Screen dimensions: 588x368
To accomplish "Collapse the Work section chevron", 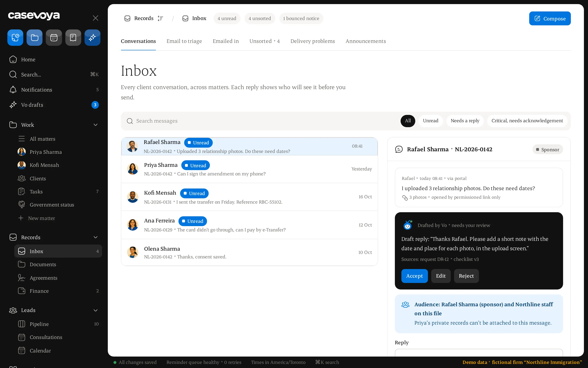I will click(x=96, y=125).
